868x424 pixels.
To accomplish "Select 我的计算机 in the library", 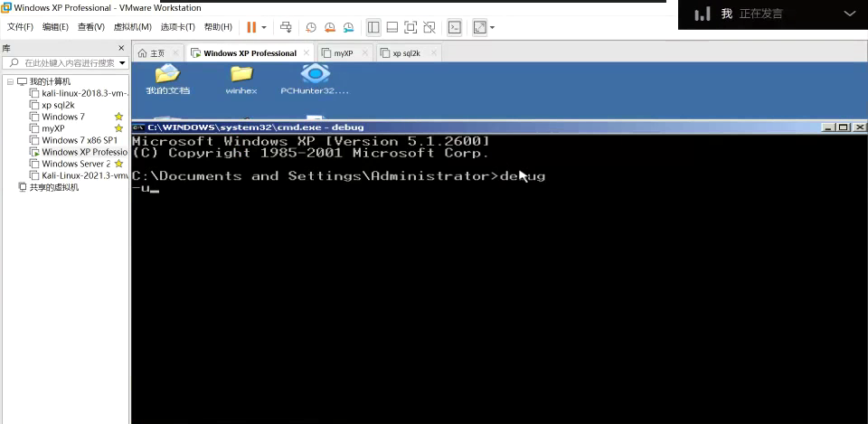I will point(50,81).
